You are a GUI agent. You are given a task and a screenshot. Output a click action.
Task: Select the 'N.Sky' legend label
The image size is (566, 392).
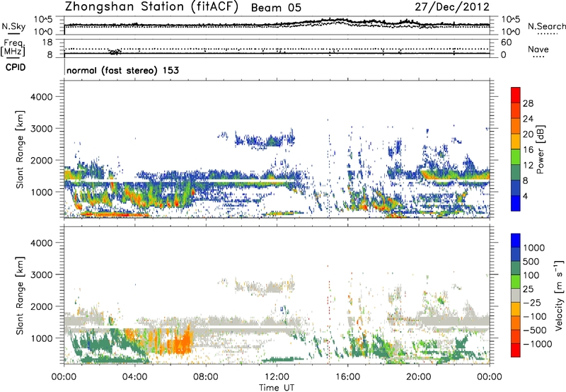[x=13, y=26]
